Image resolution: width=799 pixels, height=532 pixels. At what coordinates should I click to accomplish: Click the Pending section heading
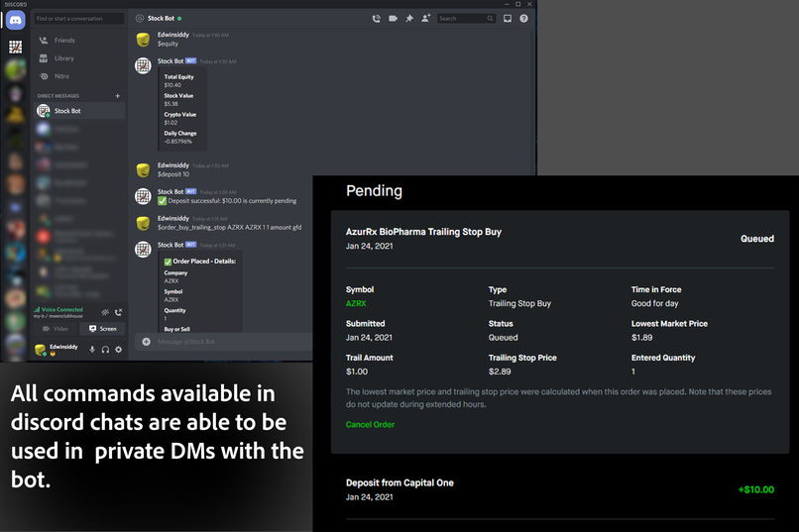click(x=374, y=191)
